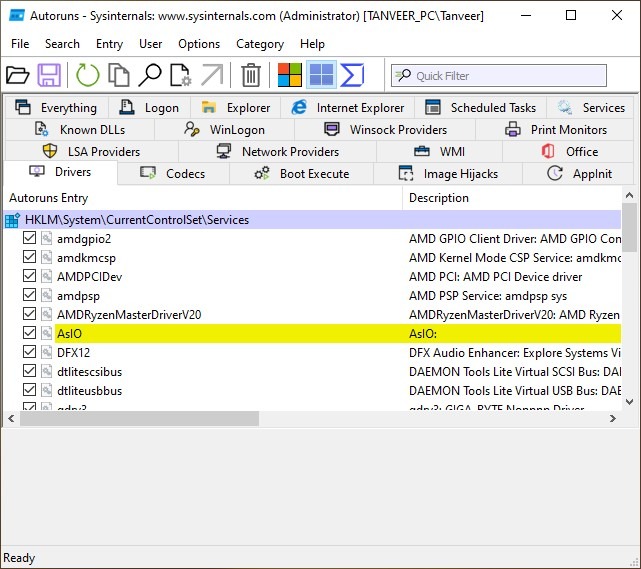Click the Delete trash can icon

tap(251, 75)
